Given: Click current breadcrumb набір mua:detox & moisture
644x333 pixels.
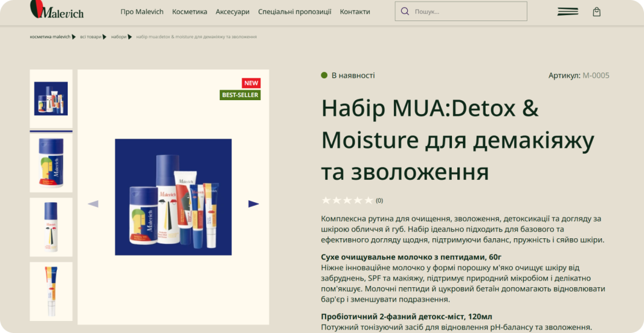Looking at the screenshot, I should pos(197,37).
